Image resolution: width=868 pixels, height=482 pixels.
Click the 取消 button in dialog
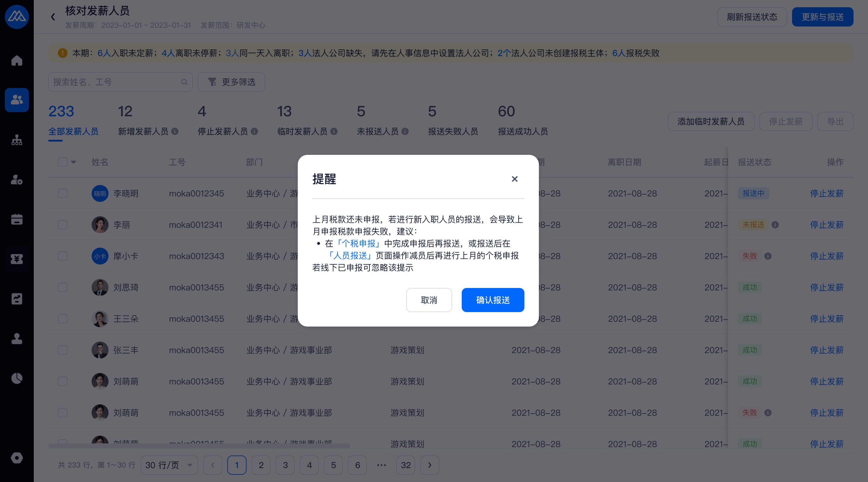(429, 300)
